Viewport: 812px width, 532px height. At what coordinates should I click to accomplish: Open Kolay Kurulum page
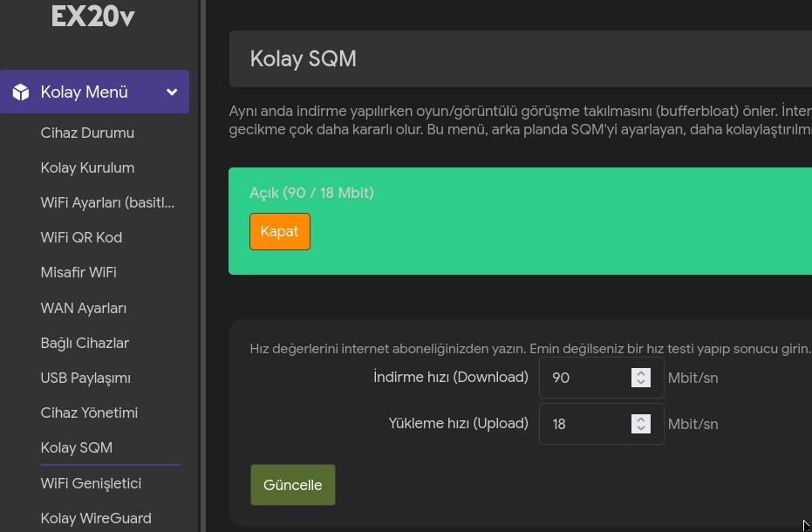(87, 167)
